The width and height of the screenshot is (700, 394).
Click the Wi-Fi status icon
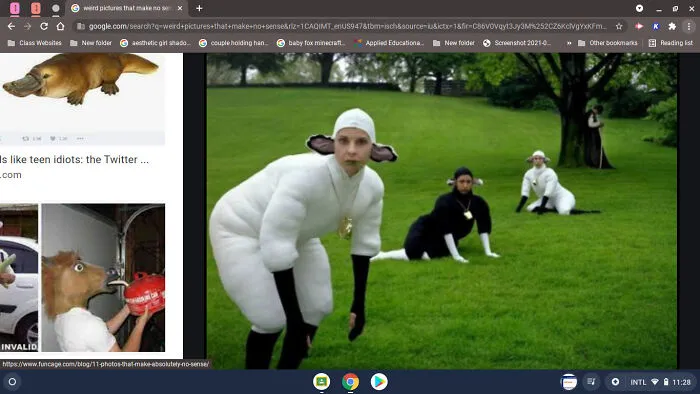tap(655, 382)
